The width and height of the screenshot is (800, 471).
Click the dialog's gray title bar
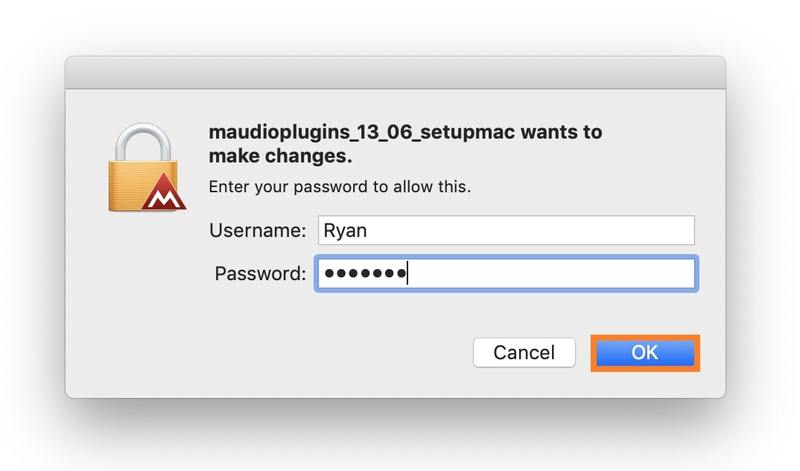coord(395,73)
